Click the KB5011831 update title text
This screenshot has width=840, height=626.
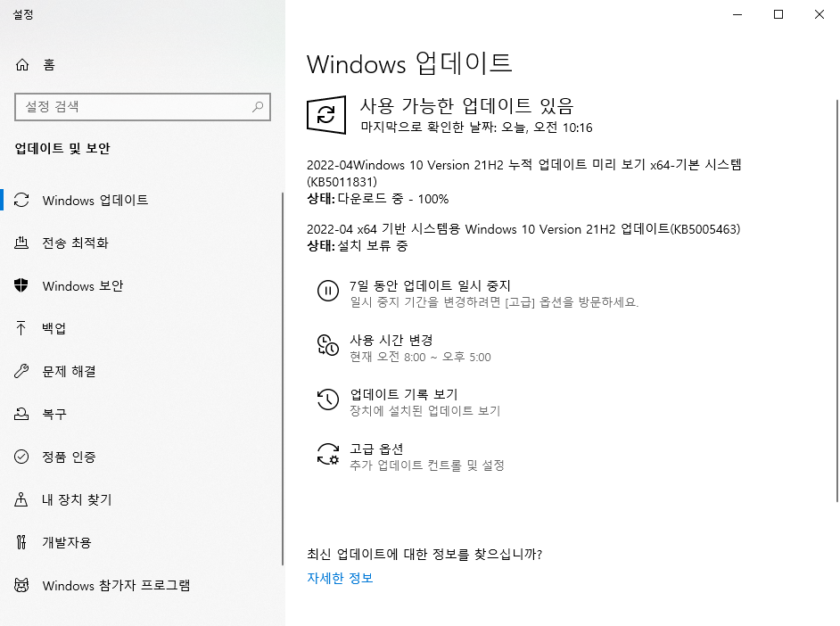click(524, 173)
